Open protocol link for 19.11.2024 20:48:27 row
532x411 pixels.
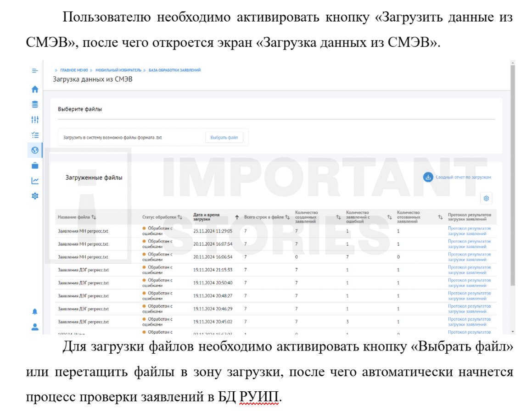[x=469, y=296]
